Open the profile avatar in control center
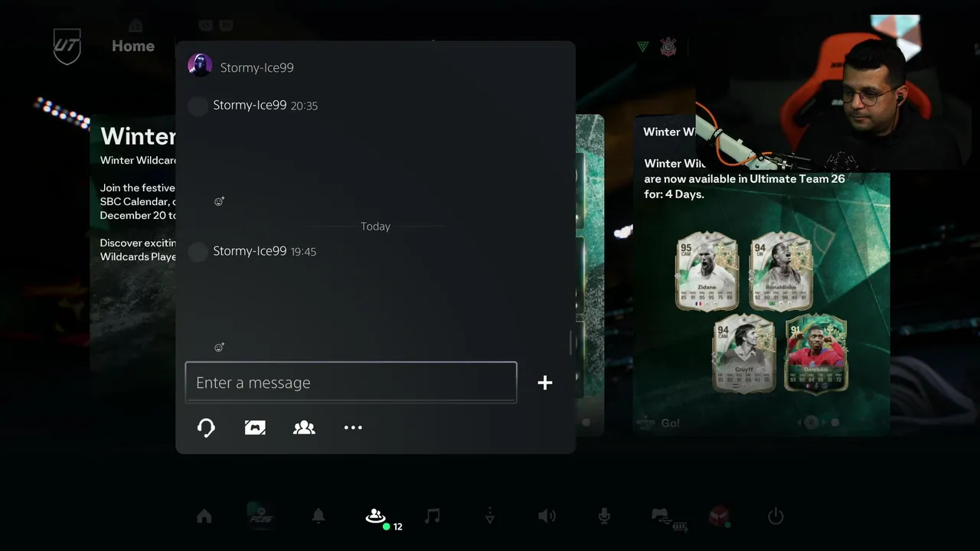980x551 pixels. (x=719, y=517)
